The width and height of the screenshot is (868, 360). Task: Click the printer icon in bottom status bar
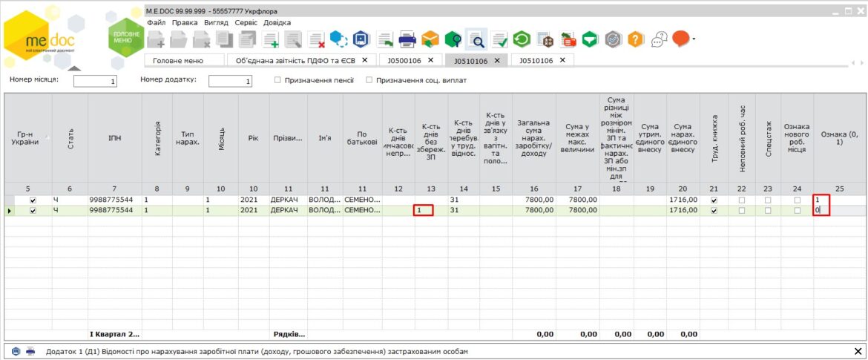pos(30,351)
